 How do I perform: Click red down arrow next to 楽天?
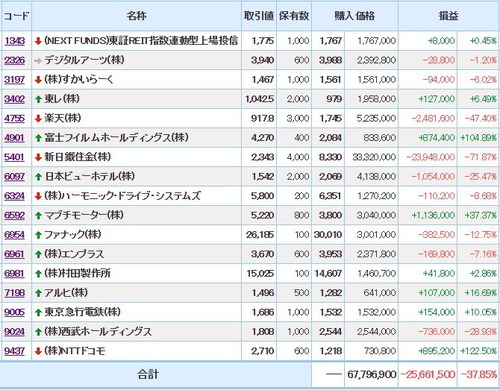point(38,118)
